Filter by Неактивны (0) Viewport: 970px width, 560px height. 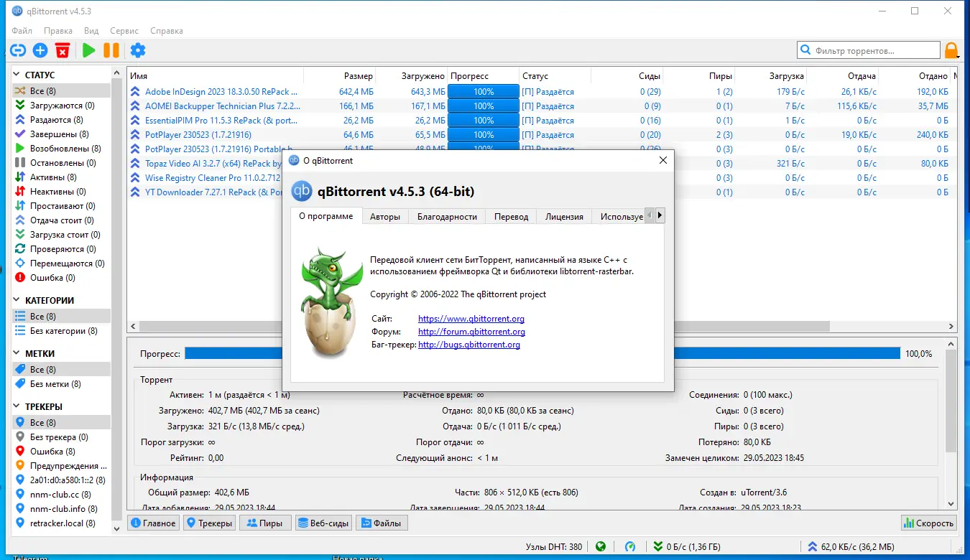coord(61,192)
